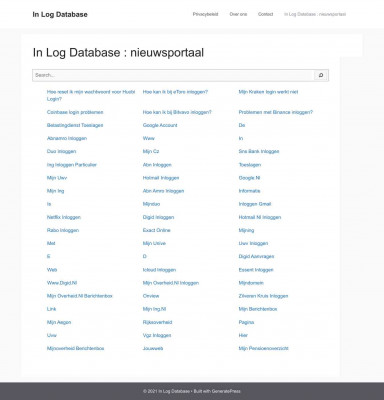Open the 'Uwv Inloggen' link
This screenshot has height=400, width=384.
[253, 243]
